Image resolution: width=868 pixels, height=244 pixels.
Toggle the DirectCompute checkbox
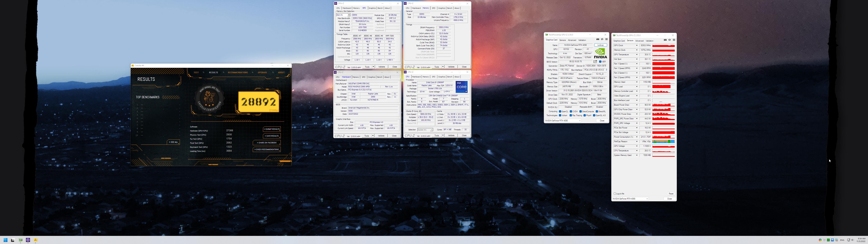(581, 111)
